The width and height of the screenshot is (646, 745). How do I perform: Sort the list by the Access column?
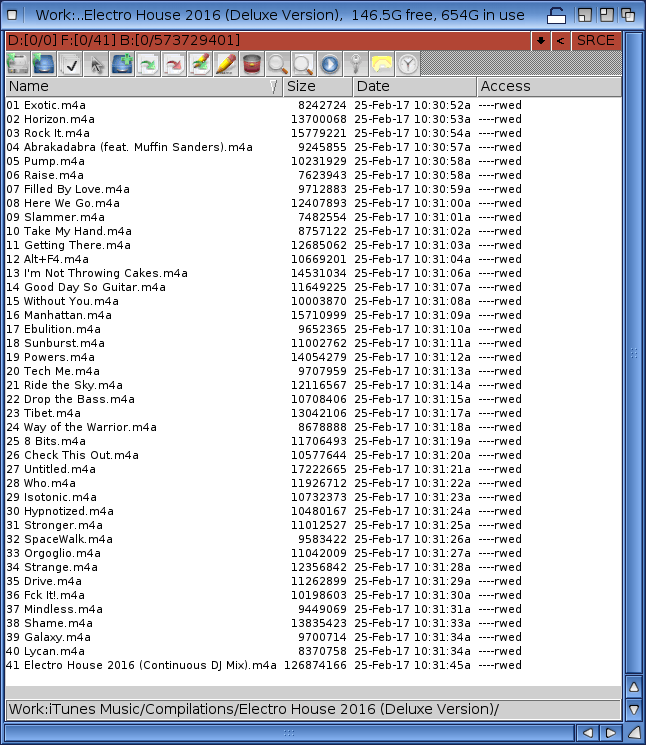click(549, 86)
